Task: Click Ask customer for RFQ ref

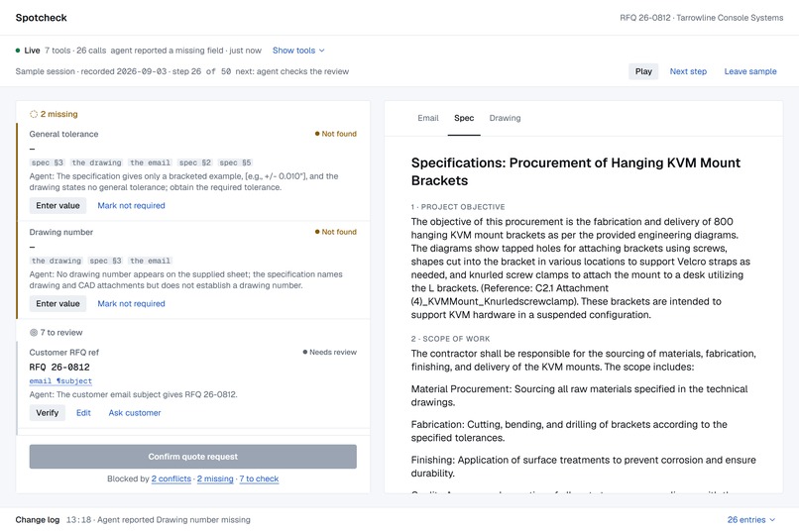Action: 135,413
